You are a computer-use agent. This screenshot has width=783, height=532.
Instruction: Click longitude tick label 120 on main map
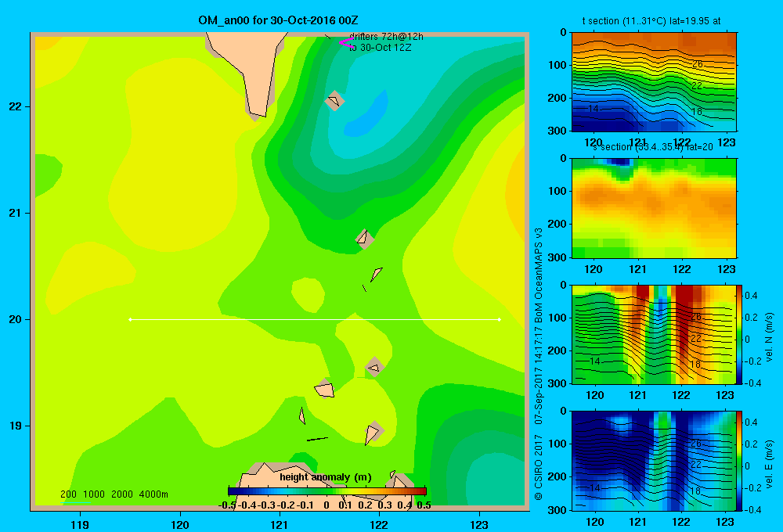click(180, 524)
